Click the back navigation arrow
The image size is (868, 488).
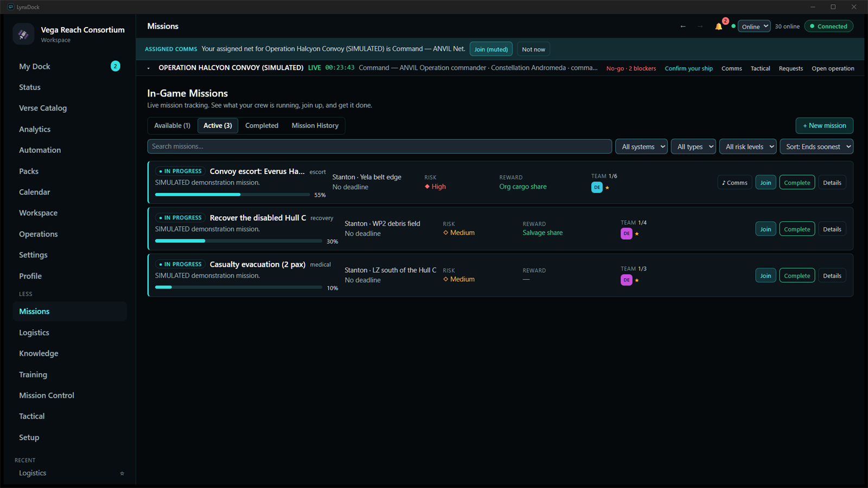click(683, 27)
